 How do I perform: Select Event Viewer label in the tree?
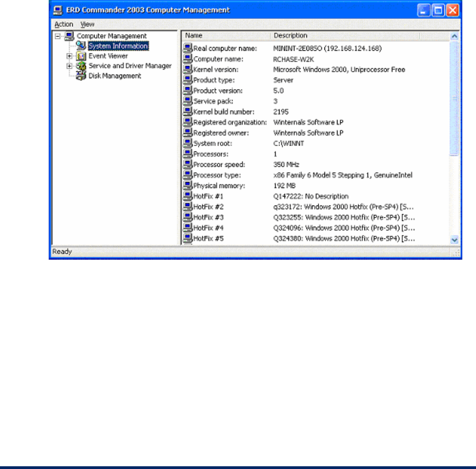pyautogui.click(x=108, y=56)
